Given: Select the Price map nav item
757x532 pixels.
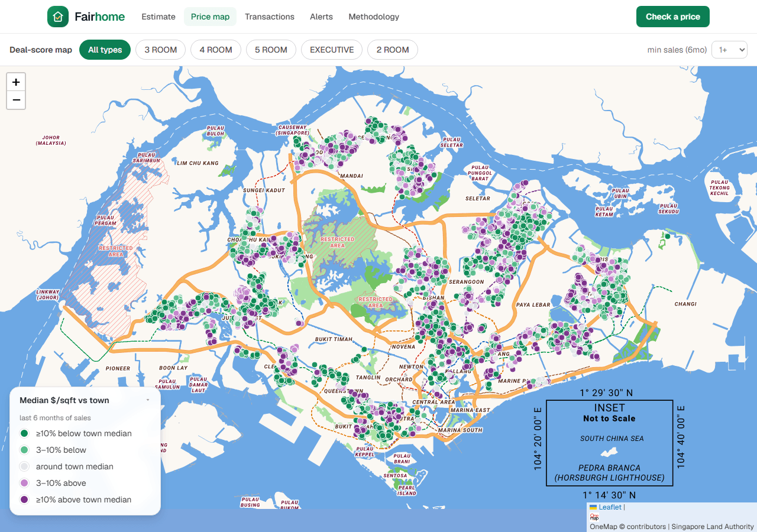Looking at the screenshot, I should [x=210, y=17].
